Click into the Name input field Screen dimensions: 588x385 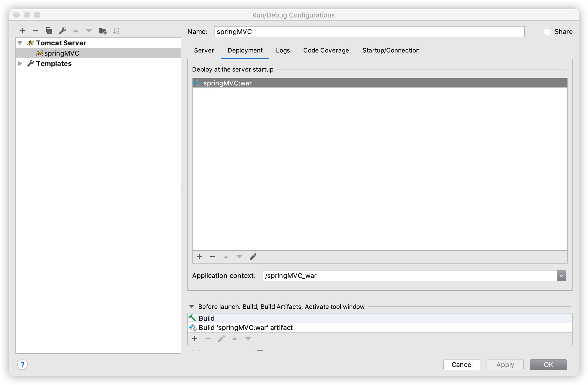click(x=369, y=32)
